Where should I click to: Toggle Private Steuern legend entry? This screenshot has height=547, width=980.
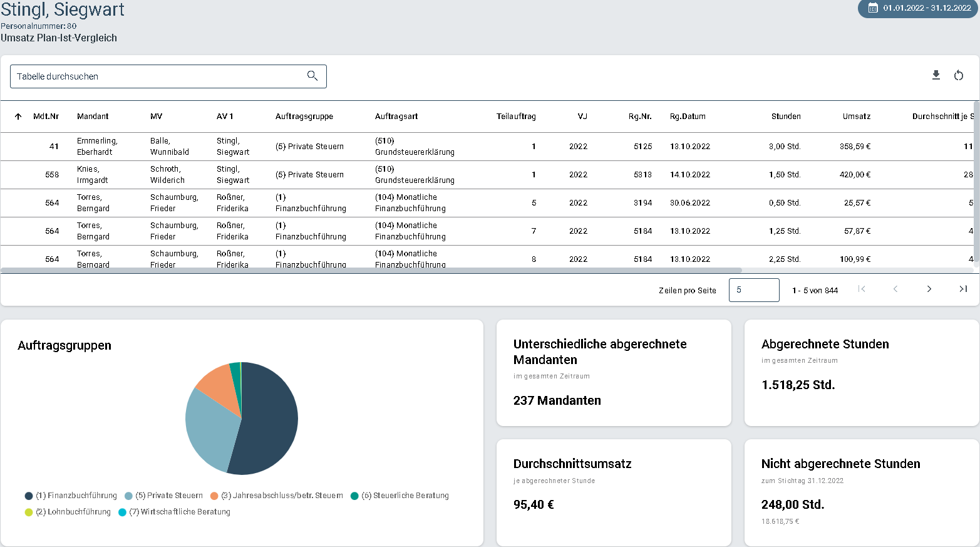pyautogui.click(x=164, y=496)
